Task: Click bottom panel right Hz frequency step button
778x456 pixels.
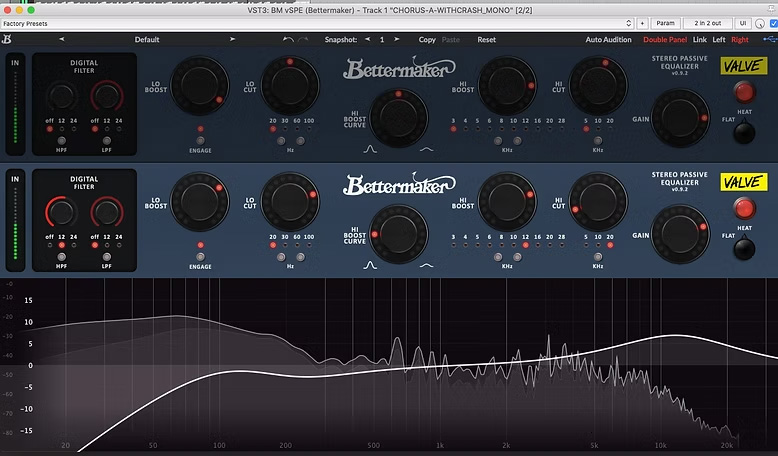Action: point(300,257)
